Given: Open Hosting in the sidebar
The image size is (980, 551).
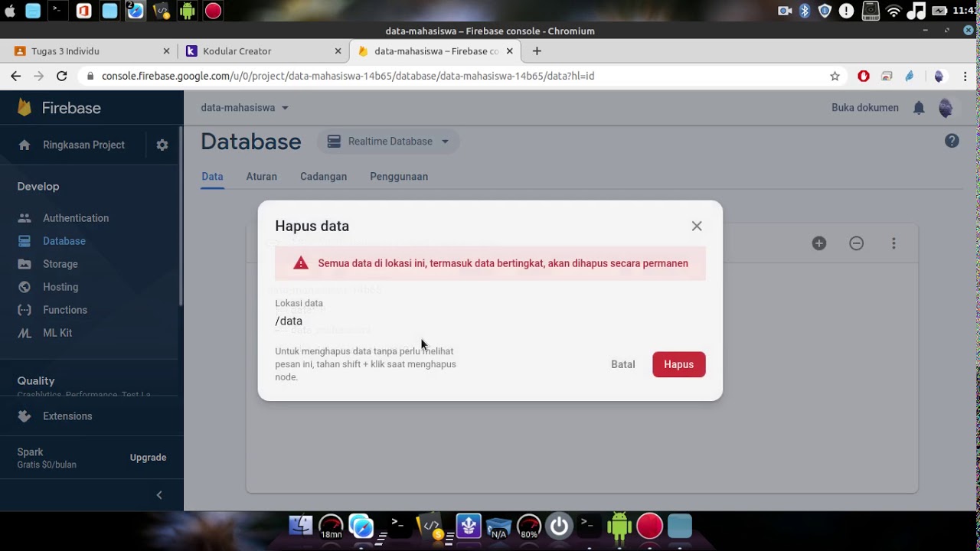Looking at the screenshot, I should tap(60, 287).
